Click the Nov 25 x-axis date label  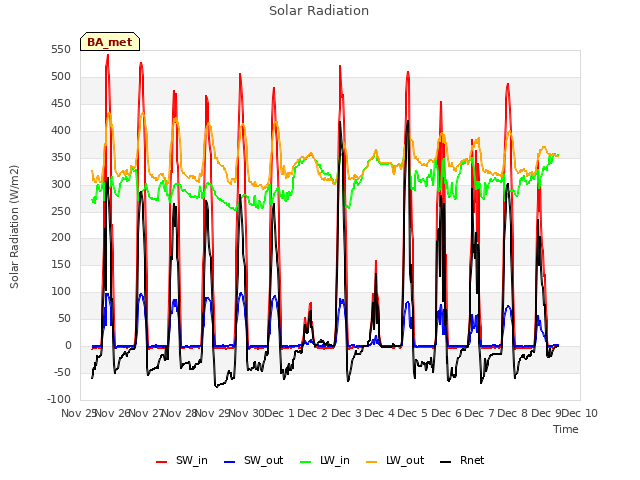pyautogui.click(x=78, y=413)
